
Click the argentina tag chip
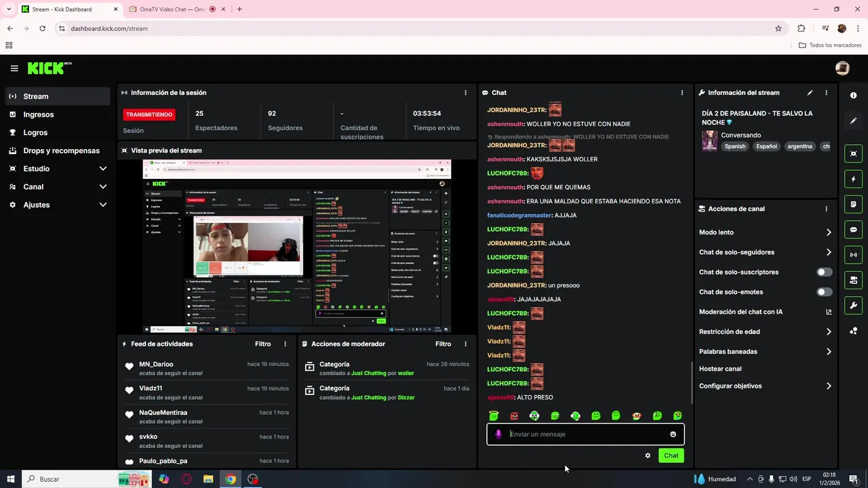click(800, 146)
